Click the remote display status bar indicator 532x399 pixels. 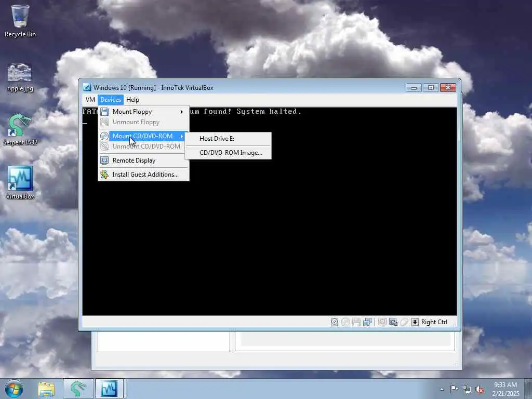click(x=382, y=322)
